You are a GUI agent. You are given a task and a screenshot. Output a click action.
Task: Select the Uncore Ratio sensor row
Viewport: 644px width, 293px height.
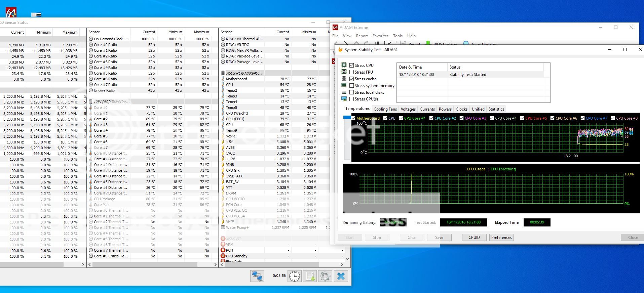point(152,90)
